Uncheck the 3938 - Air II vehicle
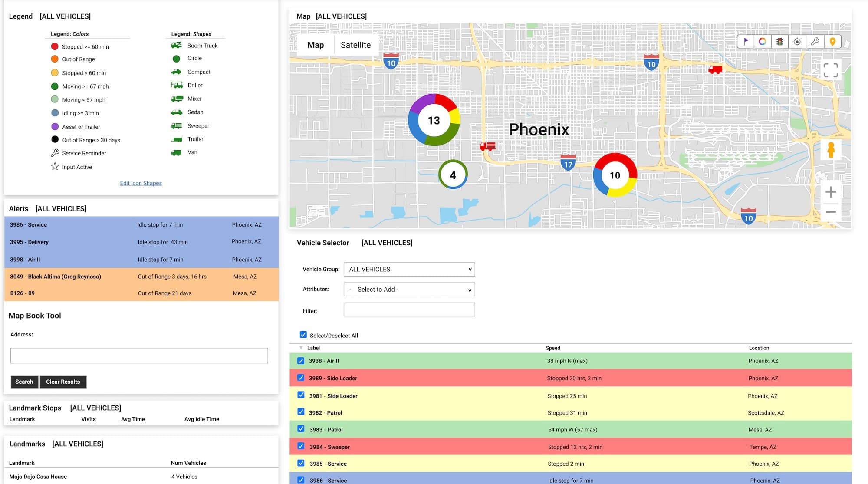The height and width of the screenshot is (484, 868). coord(301,361)
